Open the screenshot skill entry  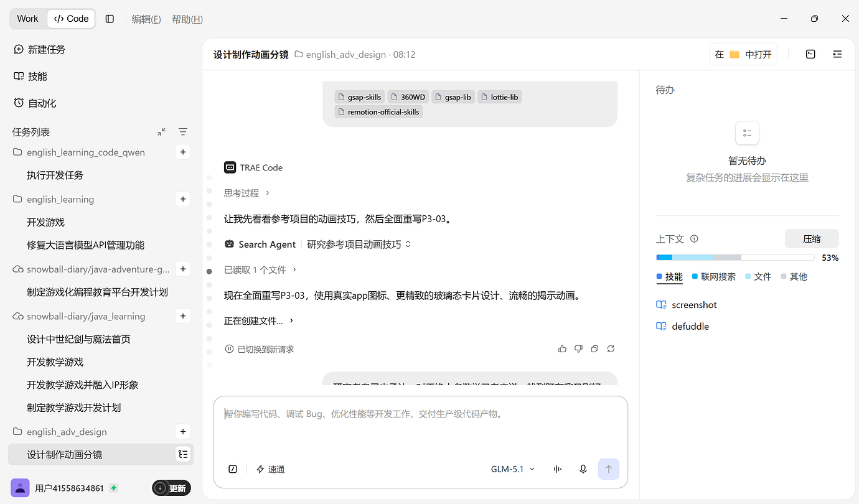(687, 305)
